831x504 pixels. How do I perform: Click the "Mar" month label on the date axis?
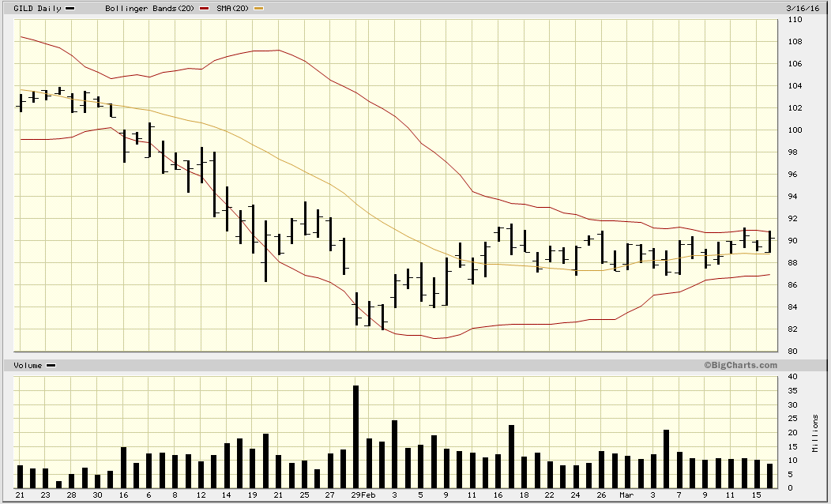click(626, 495)
